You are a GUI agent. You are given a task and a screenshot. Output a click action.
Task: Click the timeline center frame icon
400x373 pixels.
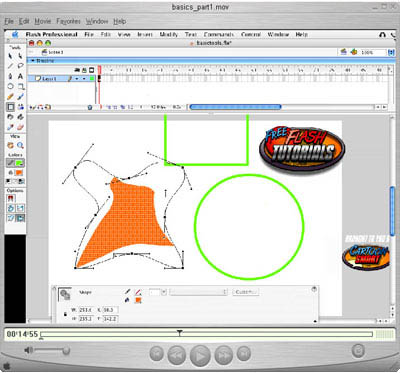(101, 107)
